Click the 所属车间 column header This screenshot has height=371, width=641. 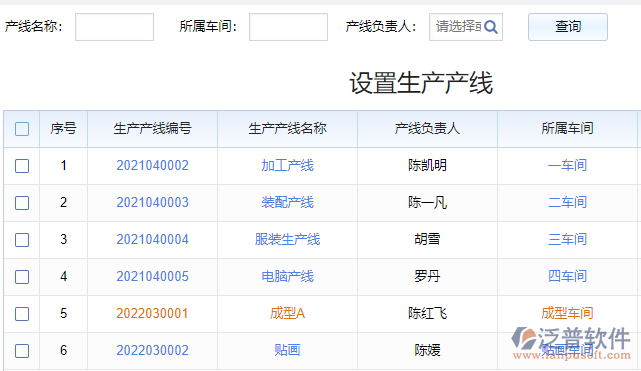pos(567,129)
